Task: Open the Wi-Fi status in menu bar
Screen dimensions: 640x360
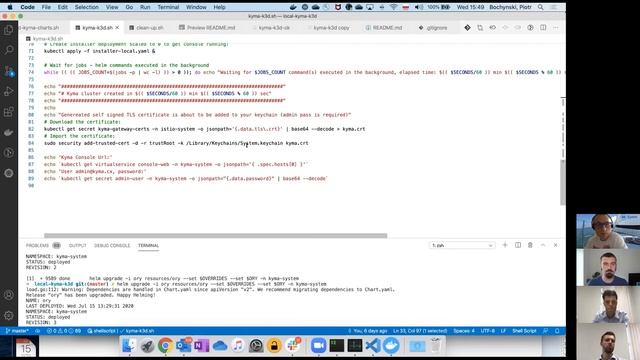Action: (393, 7)
